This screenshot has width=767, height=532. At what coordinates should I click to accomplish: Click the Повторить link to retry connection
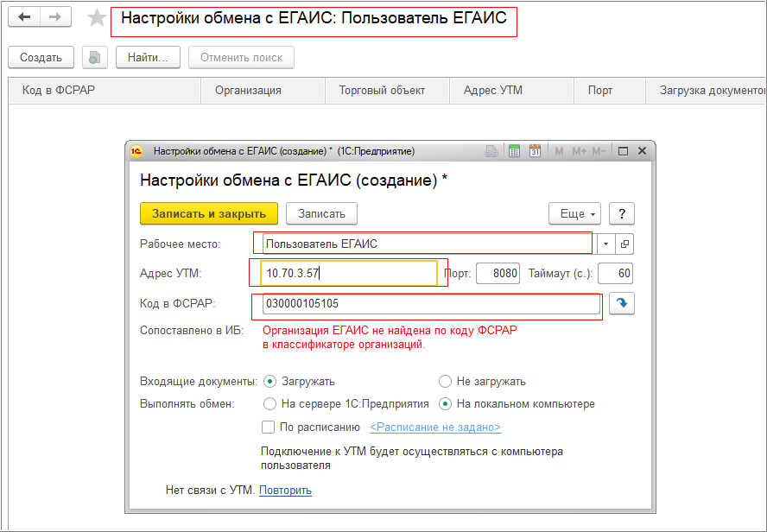click(285, 490)
